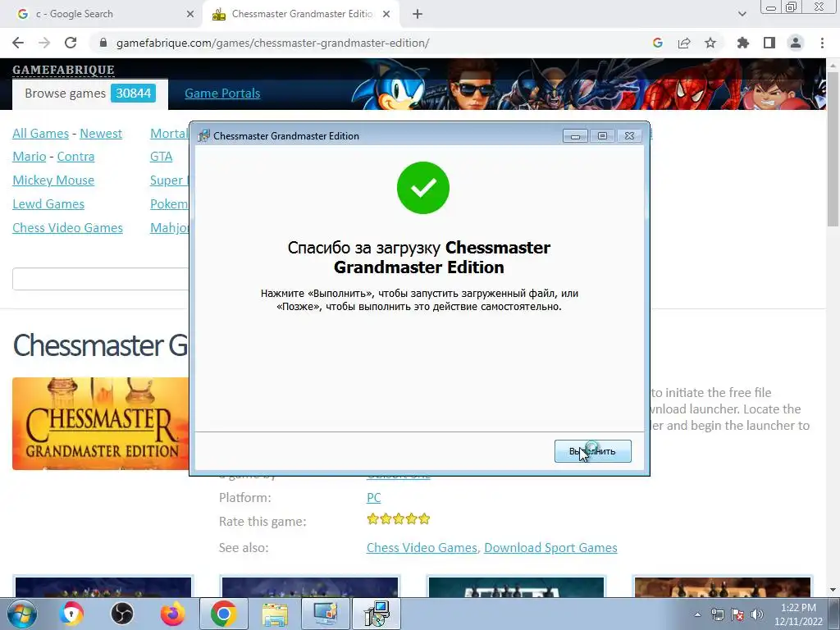Toggle the Chrome side panel icon
The height and width of the screenshot is (630, 840).
(769, 43)
